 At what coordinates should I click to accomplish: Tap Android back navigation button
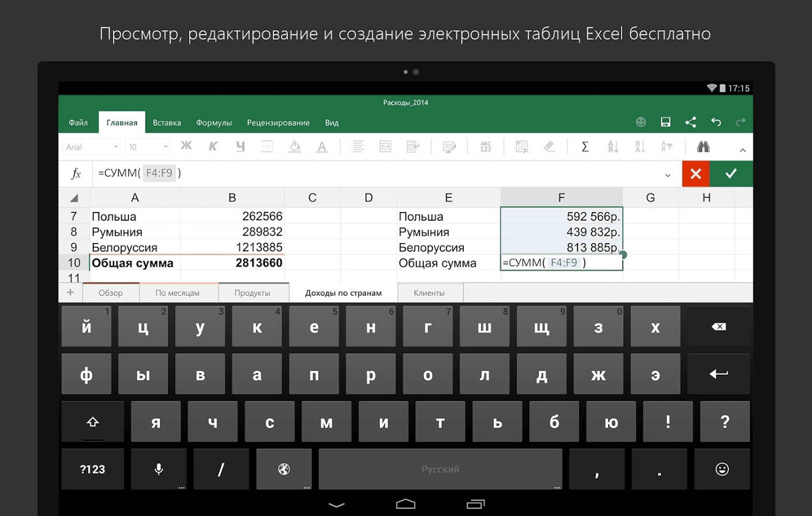tap(337, 505)
